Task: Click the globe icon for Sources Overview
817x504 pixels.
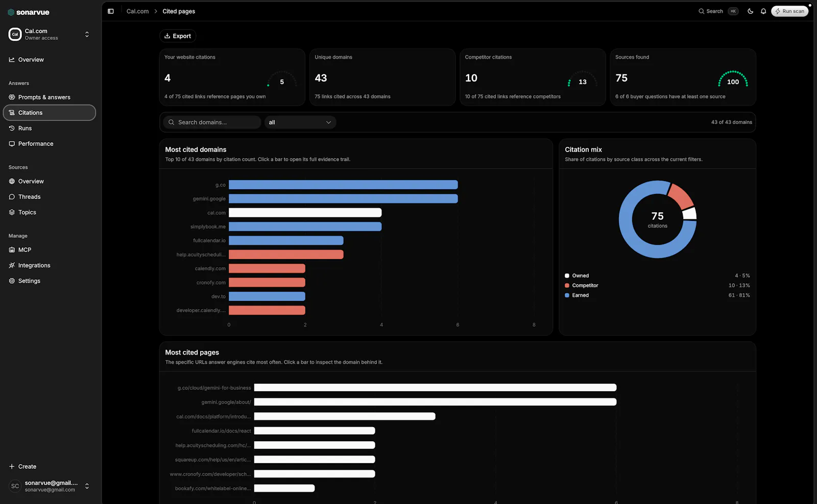Action: (x=12, y=181)
